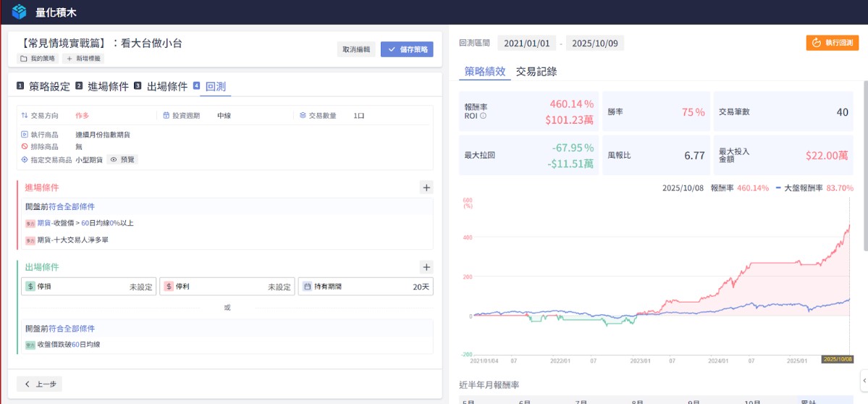Click the 停損 green dollar icon
Image resolution: width=868 pixels, height=404 pixels.
[30, 287]
